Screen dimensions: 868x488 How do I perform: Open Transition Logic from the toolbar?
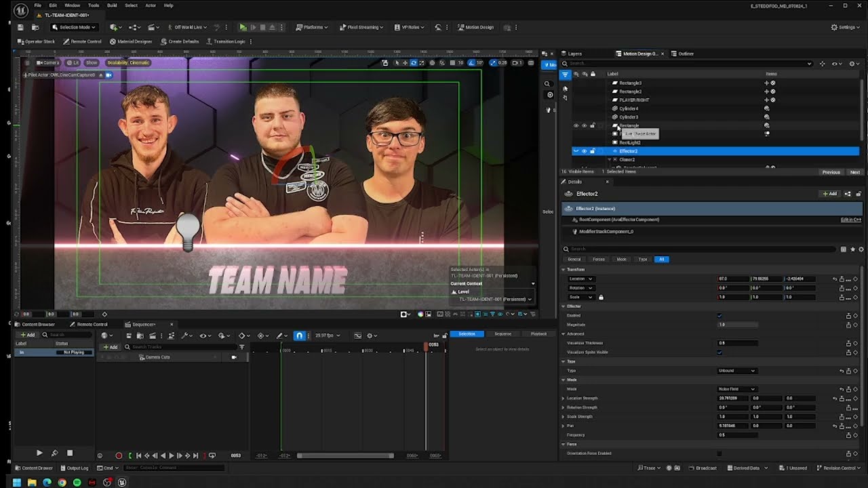(x=226, y=41)
